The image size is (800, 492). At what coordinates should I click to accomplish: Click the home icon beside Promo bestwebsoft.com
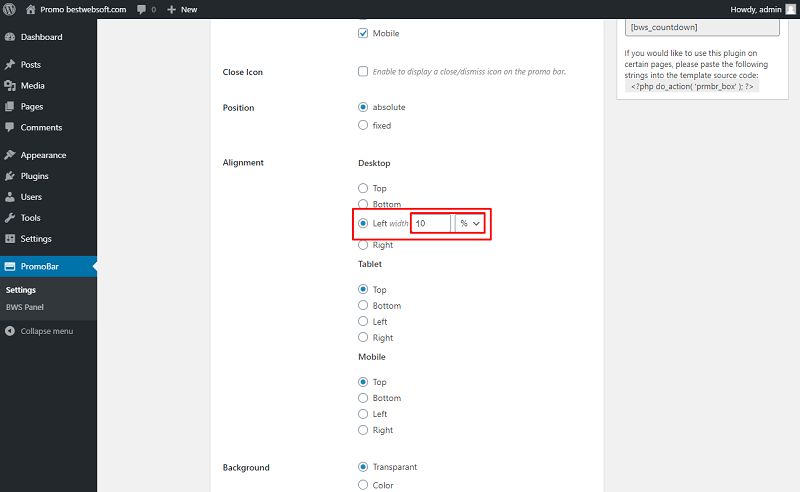(x=31, y=9)
